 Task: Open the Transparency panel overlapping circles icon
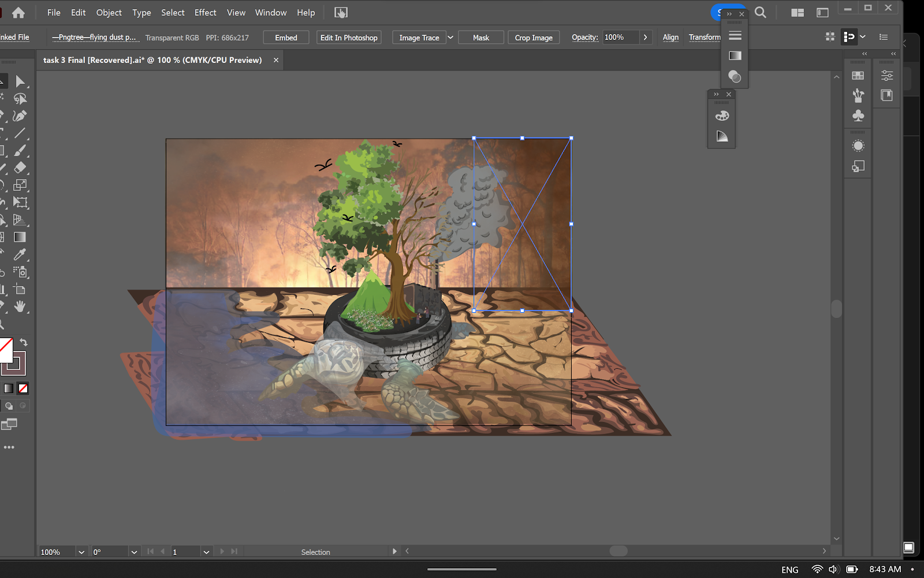[735, 76]
